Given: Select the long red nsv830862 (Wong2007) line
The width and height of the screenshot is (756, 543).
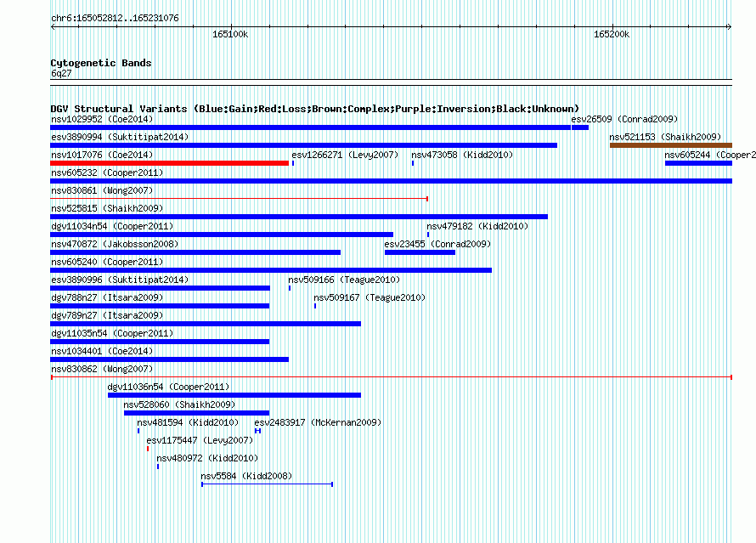Looking at the screenshot, I should pos(392,377).
